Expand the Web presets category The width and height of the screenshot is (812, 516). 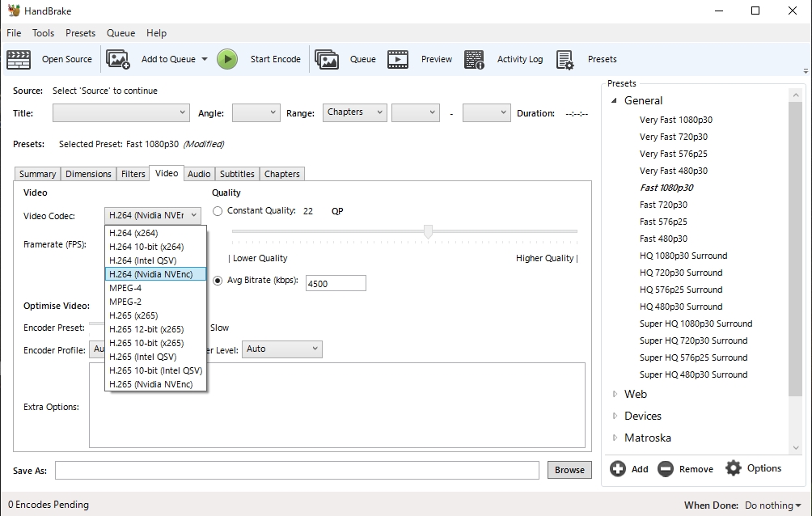pyautogui.click(x=615, y=394)
